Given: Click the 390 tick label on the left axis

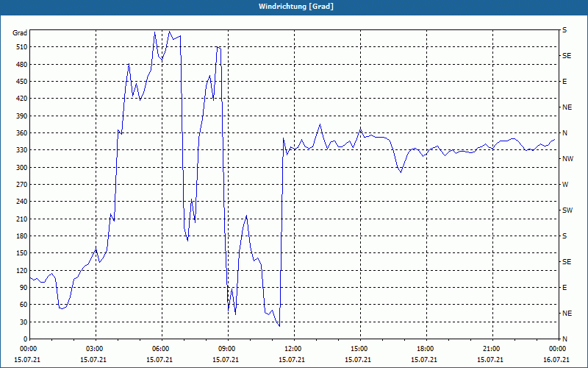Looking at the screenshot, I should pyautogui.click(x=22, y=116).
